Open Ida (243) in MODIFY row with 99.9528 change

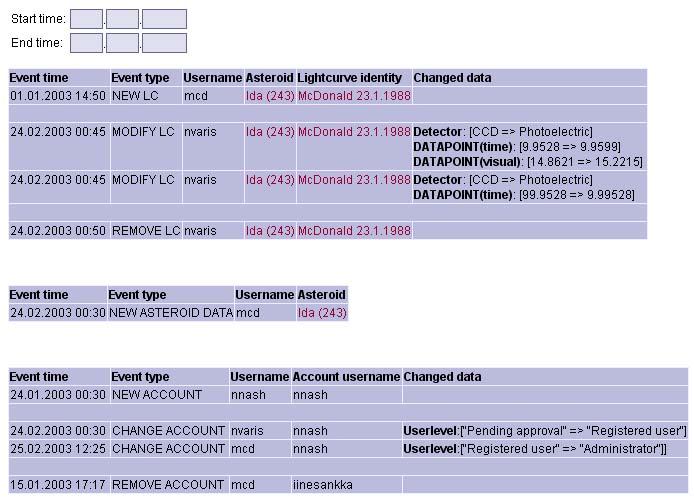[x=270, y=180]
